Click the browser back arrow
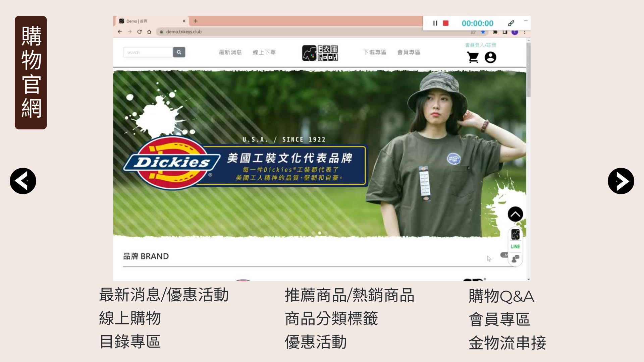Image resolution: width=644 pixels, height=362 pixels. point(120,32)
